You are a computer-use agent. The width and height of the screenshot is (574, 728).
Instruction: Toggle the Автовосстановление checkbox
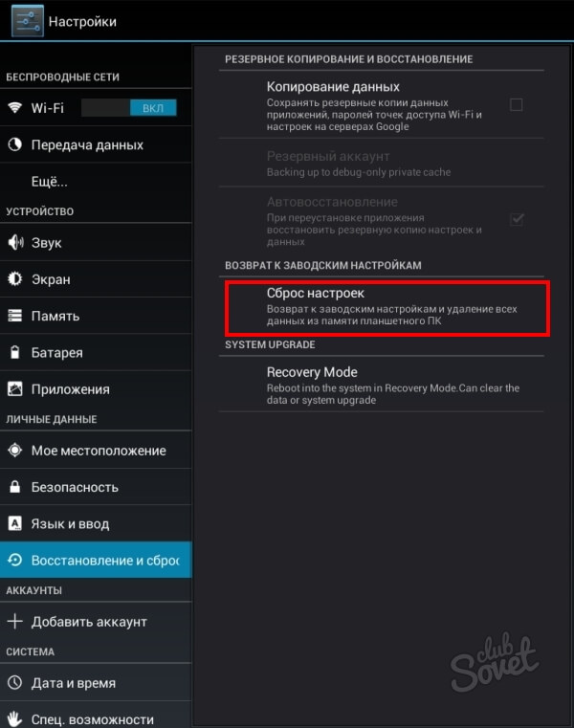517,218
